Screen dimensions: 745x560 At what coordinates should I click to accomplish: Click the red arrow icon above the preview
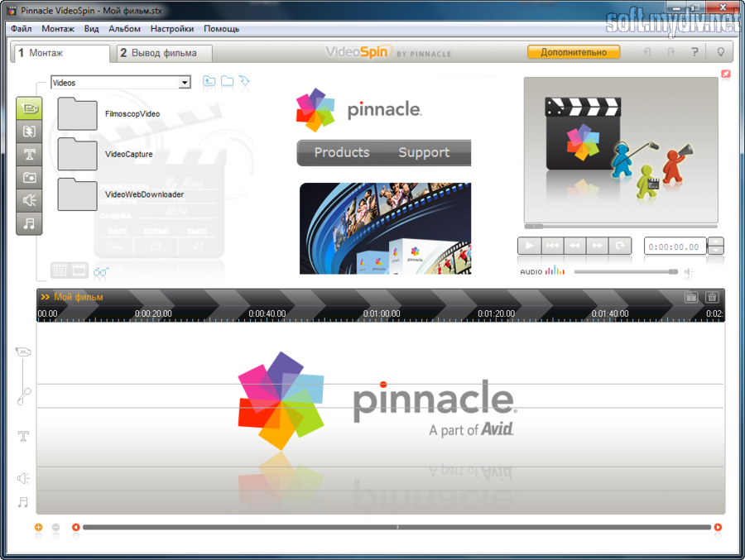coord(725,74)
